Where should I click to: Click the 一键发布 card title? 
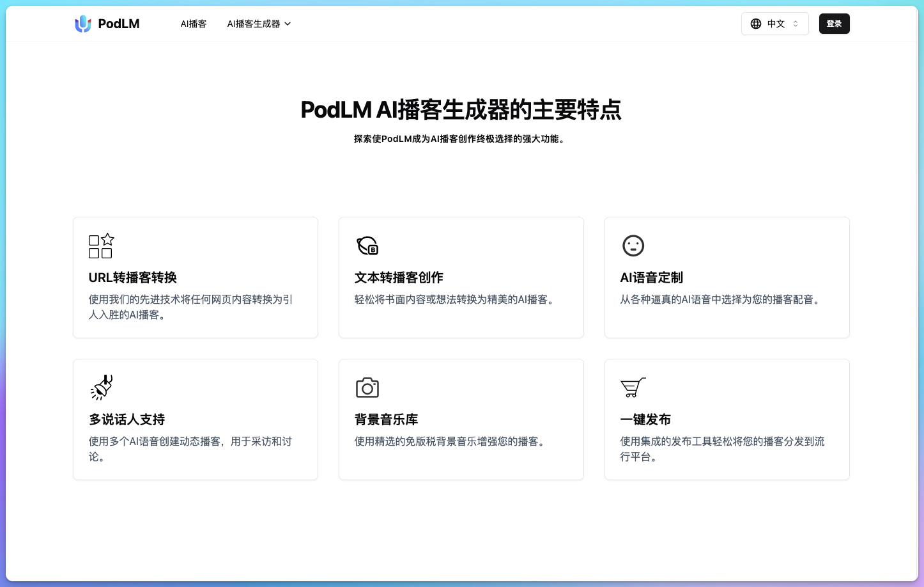pyautogui.click(x=645, y=419)
